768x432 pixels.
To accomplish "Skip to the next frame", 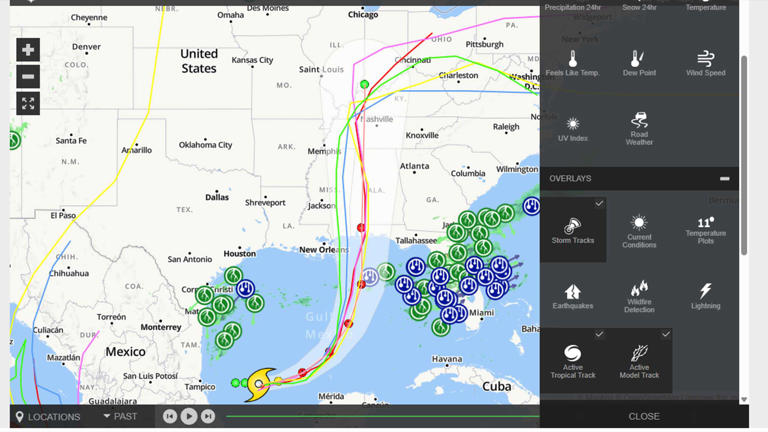I will 208,416.
